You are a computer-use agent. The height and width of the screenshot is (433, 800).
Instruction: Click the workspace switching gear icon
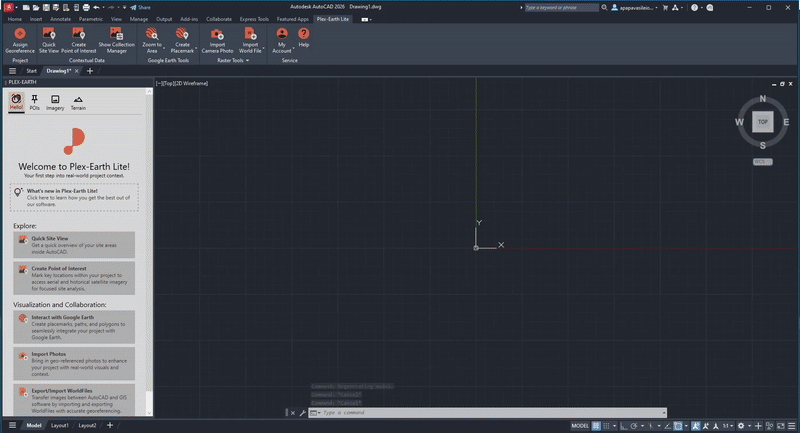click(x=741, y=426)
